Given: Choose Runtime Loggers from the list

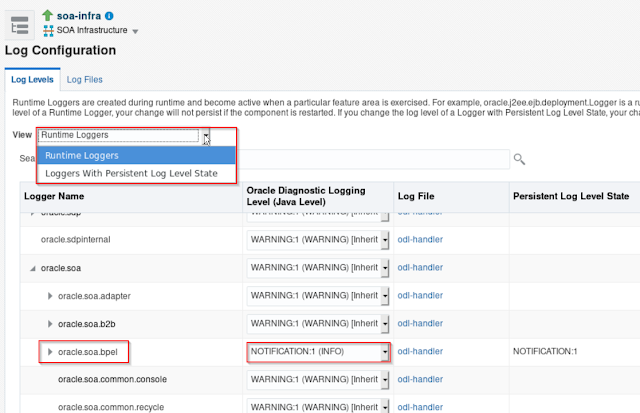Looking at the screenshot, I should (136, 155).
